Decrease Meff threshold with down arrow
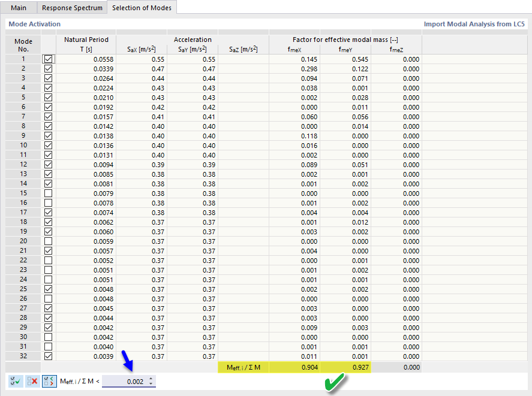The image size is (532, 396). [151, 384]
